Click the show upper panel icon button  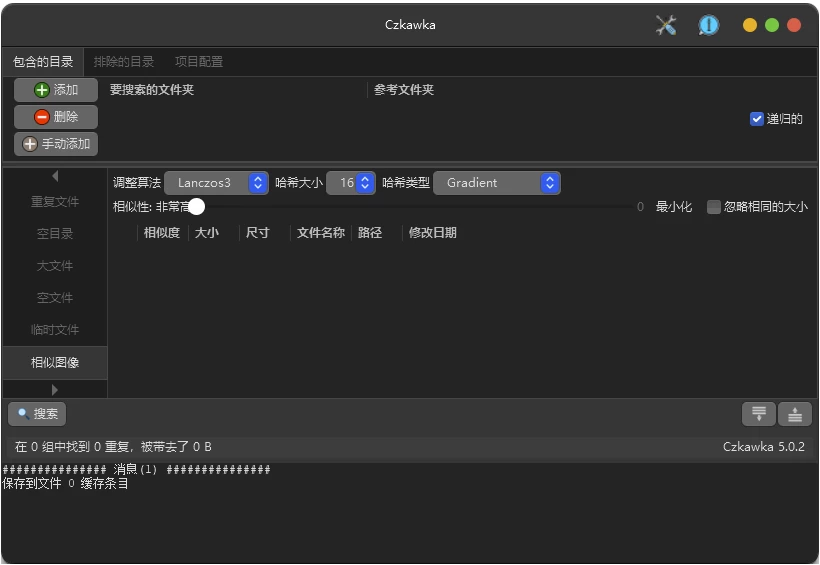(x=758, y=414)
